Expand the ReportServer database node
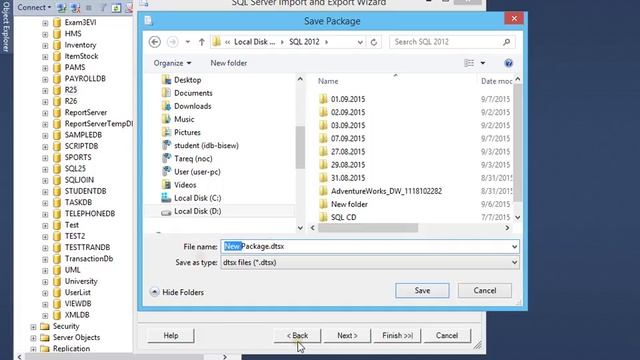The height and width of the screenshot is (360, 640). coord(45,113)
